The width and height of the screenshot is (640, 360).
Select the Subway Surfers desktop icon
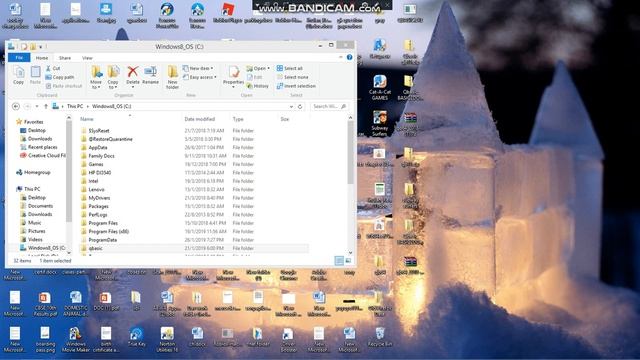(380, 124)
